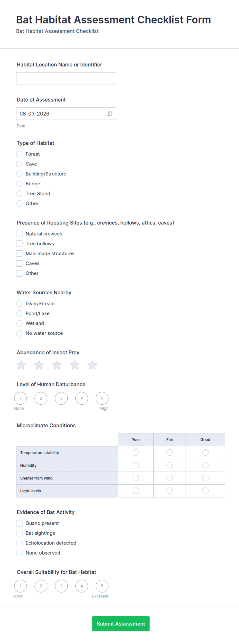Mark Temperature stability as Good

tap(205, 452)
